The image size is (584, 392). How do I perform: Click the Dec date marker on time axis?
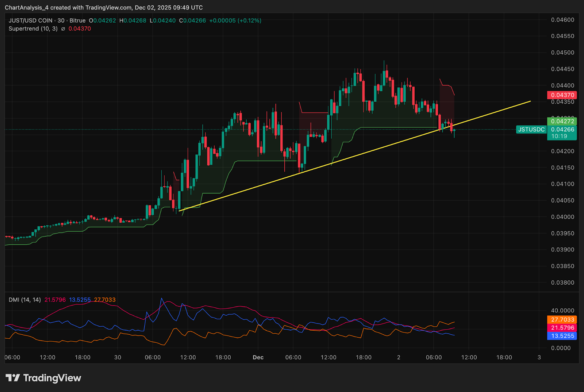[258, 357]
